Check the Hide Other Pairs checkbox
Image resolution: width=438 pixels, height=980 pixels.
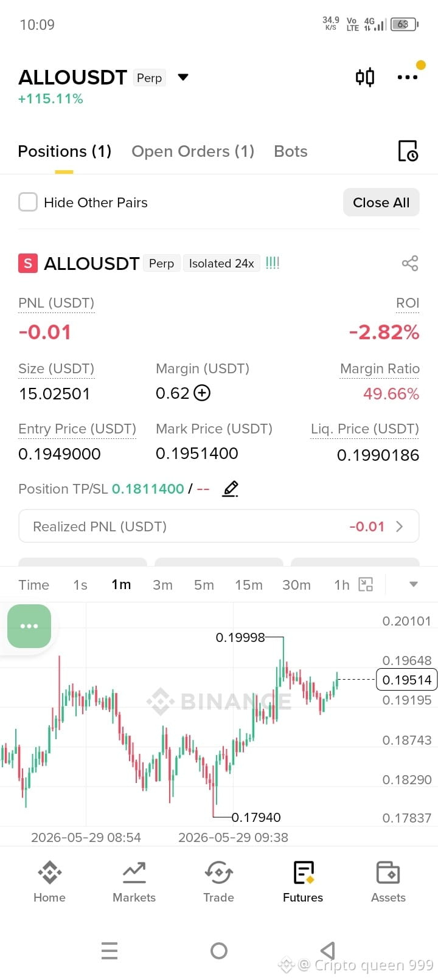point(28,202)
